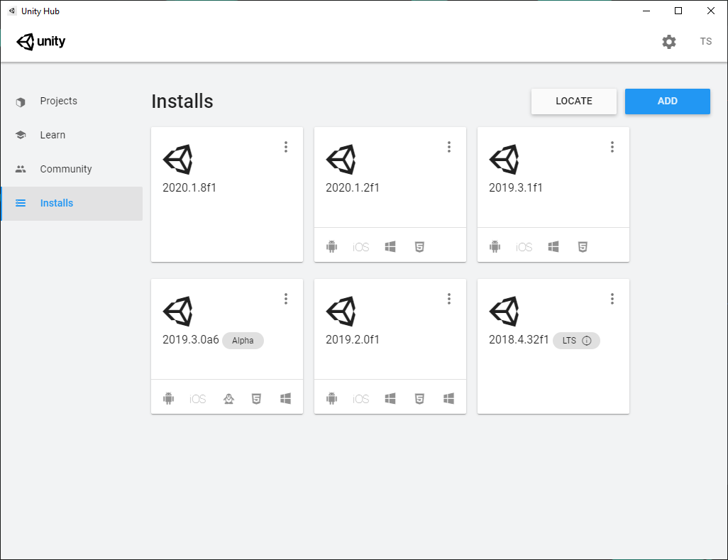Screen dimensions: 728x560
Task: Click the Community people icon
Action: (x=21, y=169)
